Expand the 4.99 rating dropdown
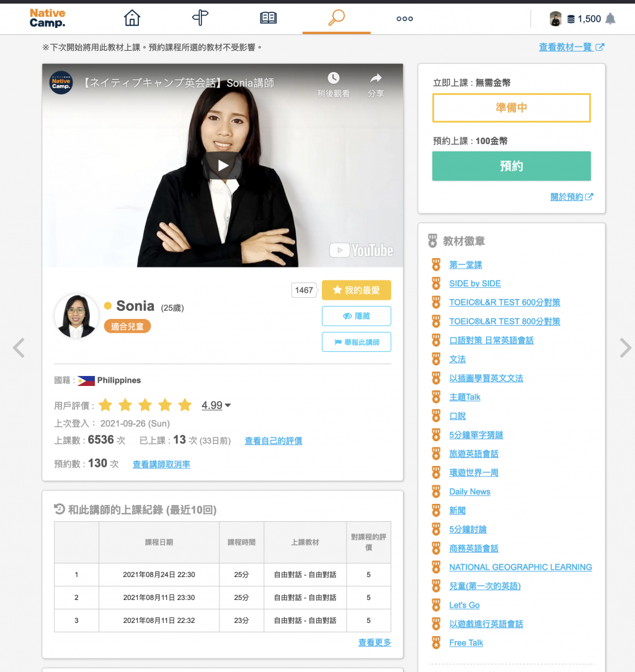 (216, 405)
